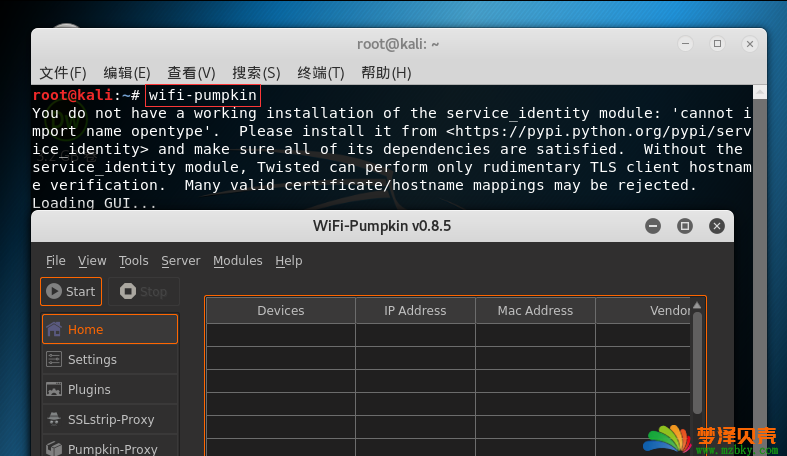
Task: Open the 终端(T) menu in the terminal
Action: tap(321, 73)
